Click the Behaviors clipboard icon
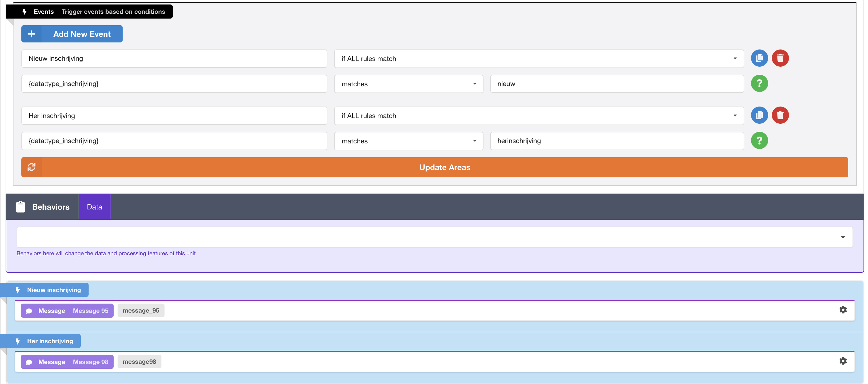This screenshot has width=868, height=384. (21, 207)
